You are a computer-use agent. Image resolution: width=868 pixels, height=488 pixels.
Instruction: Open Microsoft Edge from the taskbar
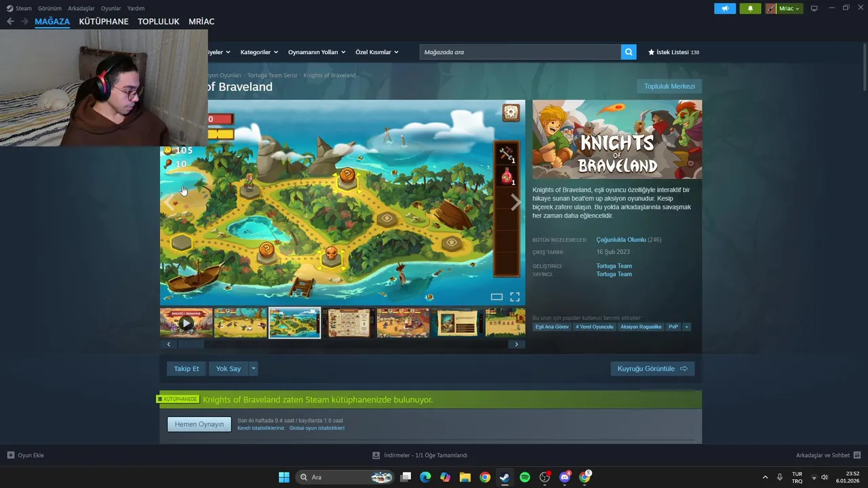point(425,477)
